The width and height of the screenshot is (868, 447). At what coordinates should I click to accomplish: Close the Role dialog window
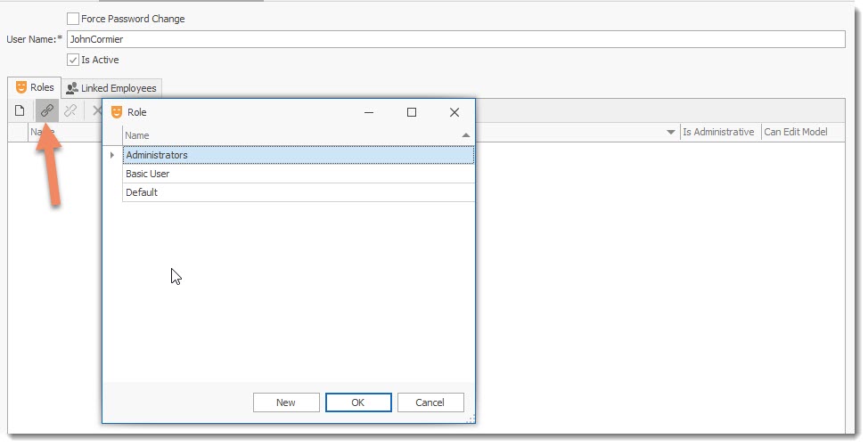pyautogui.click(x=454, y=112)
